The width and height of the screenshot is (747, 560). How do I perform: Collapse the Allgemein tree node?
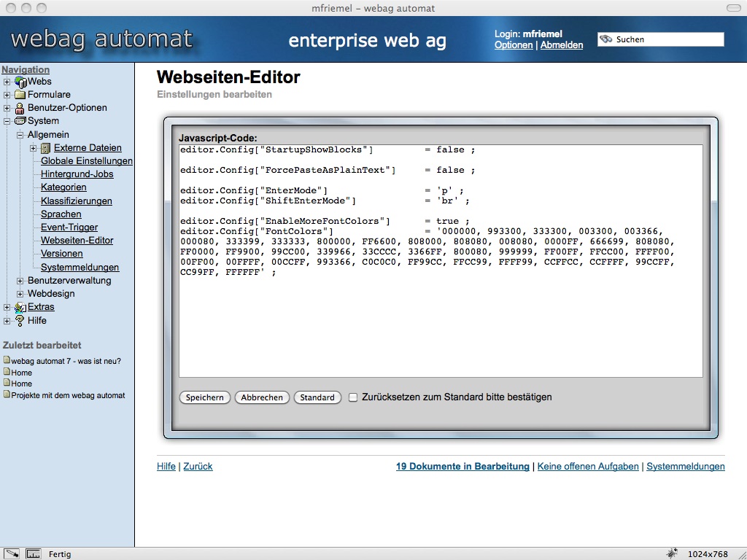point(20,135)
